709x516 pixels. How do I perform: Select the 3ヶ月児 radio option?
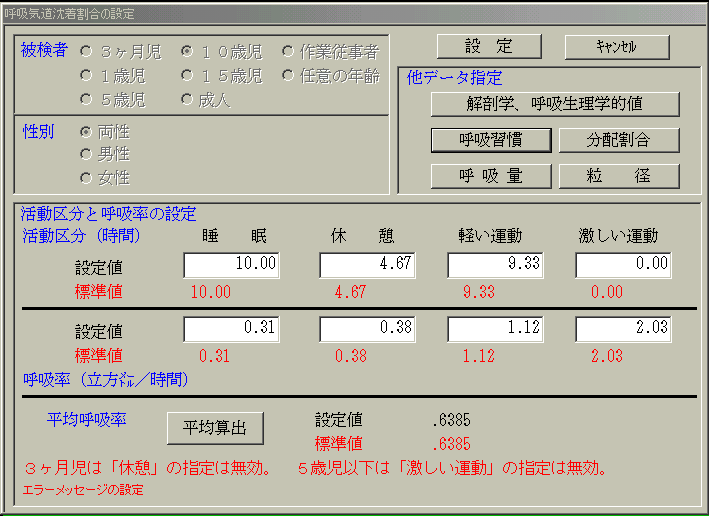point(87,51)
